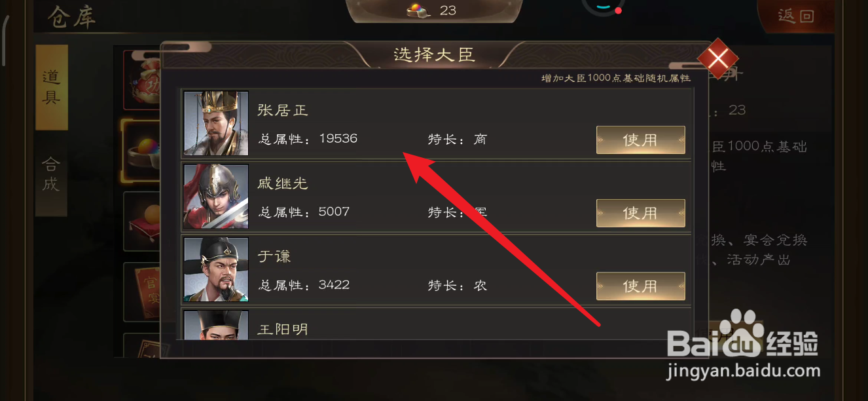The height and width of the screenshot is (401, 868).
Task: Select the orange orb on cushion item
Action: tap(143, 220)
